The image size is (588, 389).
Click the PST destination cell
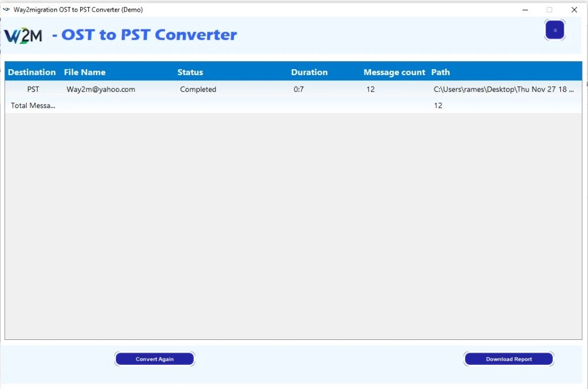pyautogui.click(x=33, y=89)
